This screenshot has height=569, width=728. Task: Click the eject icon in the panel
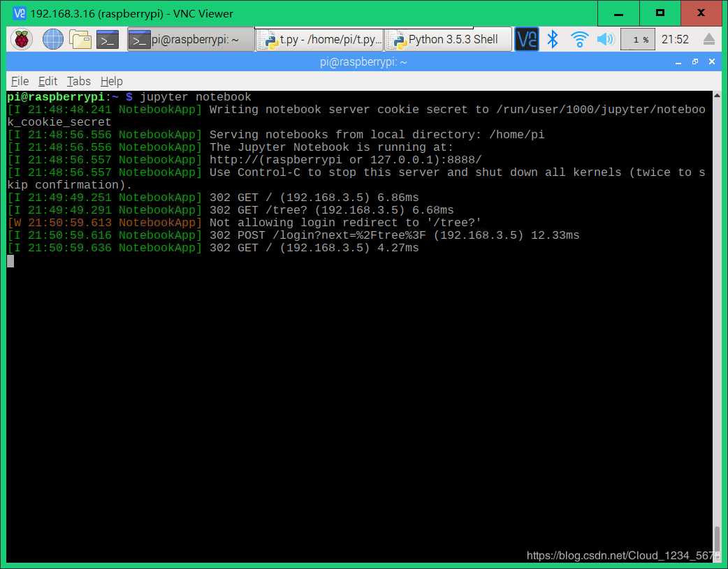(709, 40)
